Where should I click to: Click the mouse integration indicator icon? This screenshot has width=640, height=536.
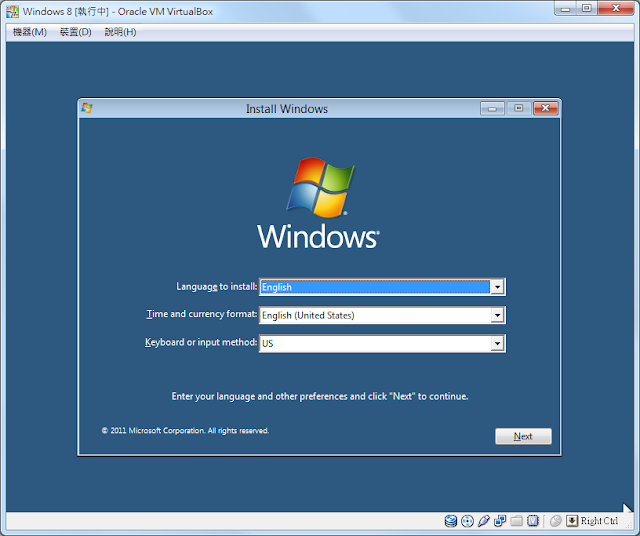point(556,521)
